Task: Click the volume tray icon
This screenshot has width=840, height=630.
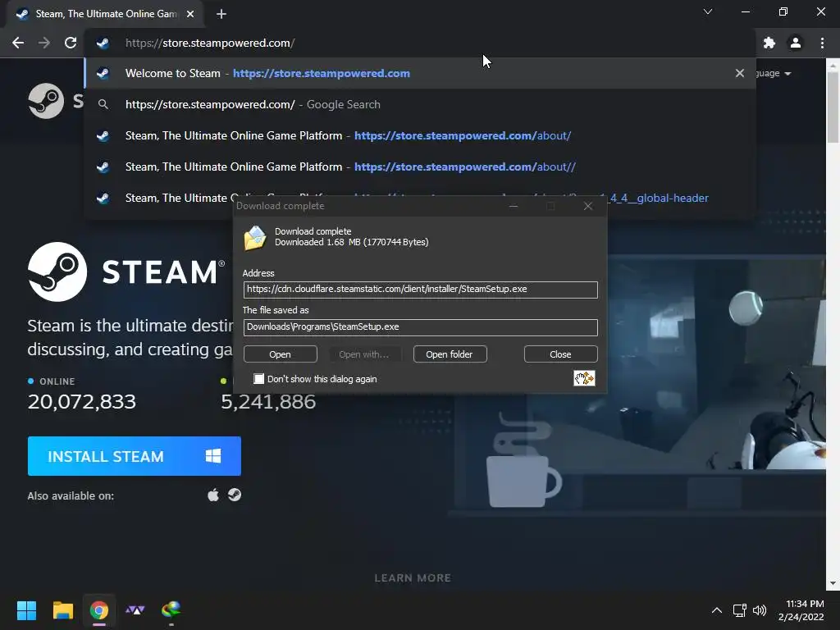Action: (760, 610)
